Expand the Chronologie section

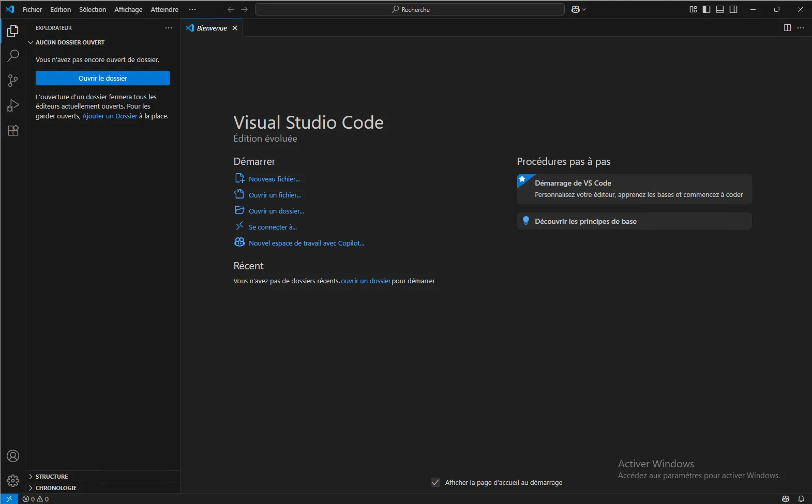pos(56,488)
